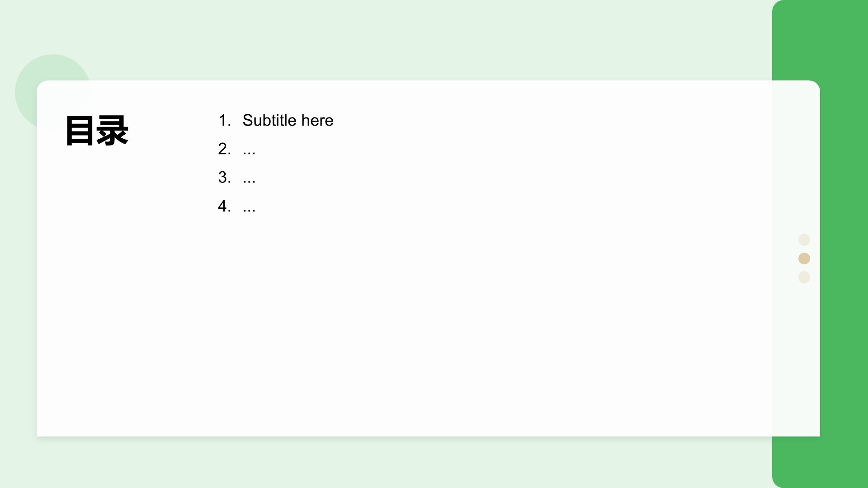Click the word 'here' in item 1

pos(317,121)
